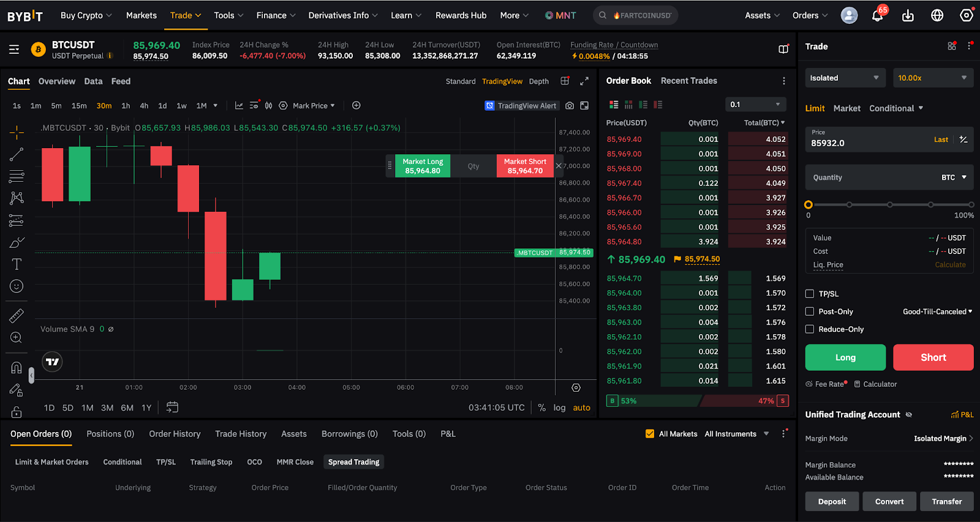
Task: Uncheck the All Markets checkbox
Action: pyautogui.click(x=650, y=434)
